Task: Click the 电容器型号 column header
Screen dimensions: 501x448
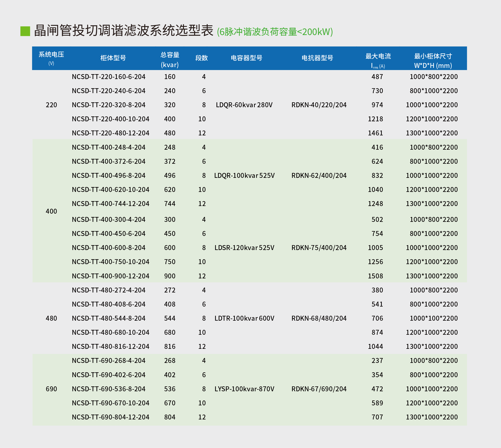Action: [x=246, y=58]
